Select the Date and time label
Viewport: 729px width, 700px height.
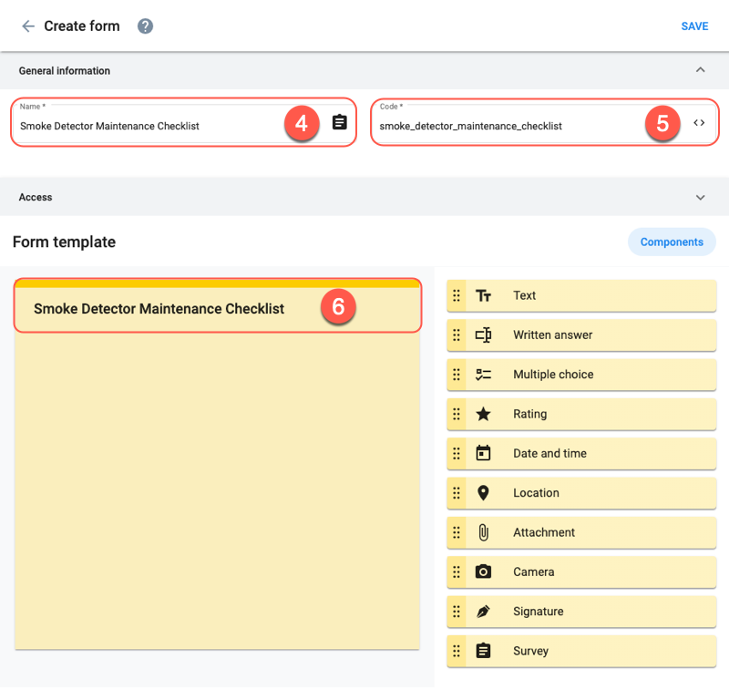coord(550,454)
